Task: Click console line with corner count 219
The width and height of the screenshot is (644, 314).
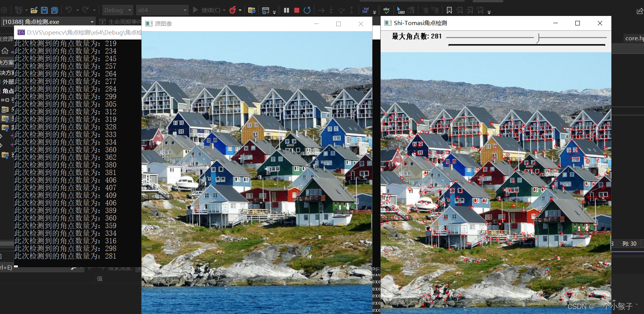Action: coord(65,43)
